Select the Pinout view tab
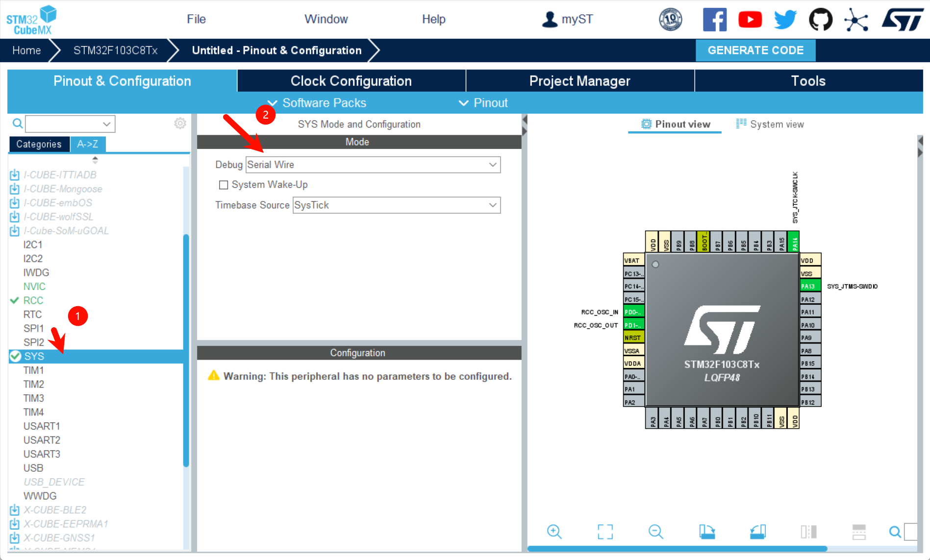 point(675,124)
